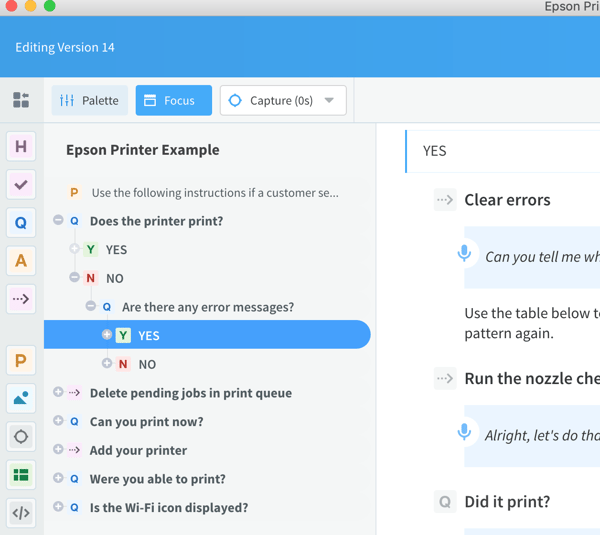Expand the 'Delete pending jobs in print queue' node
This screenshot has width=600, height=535.
[x=58, y=393]
